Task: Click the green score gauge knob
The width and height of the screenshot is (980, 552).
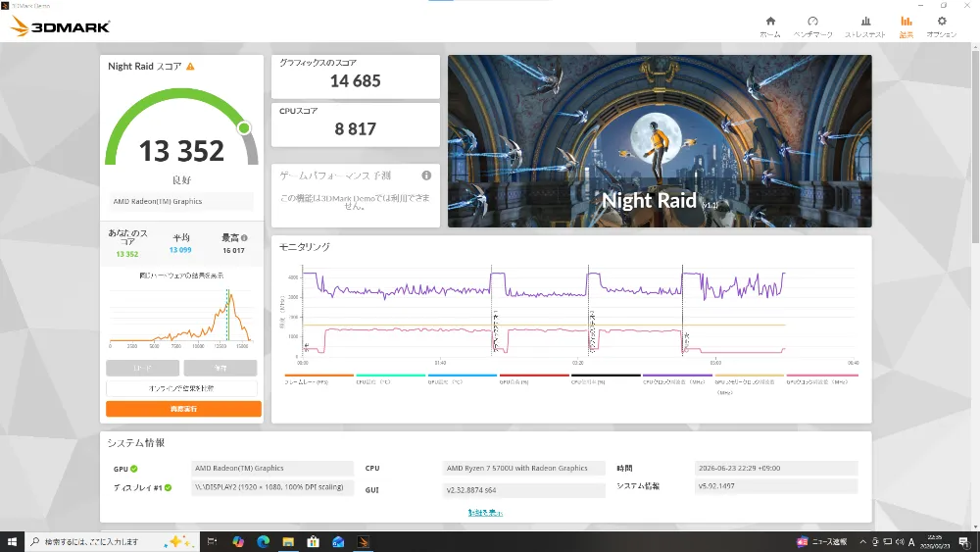Action: 244,128
